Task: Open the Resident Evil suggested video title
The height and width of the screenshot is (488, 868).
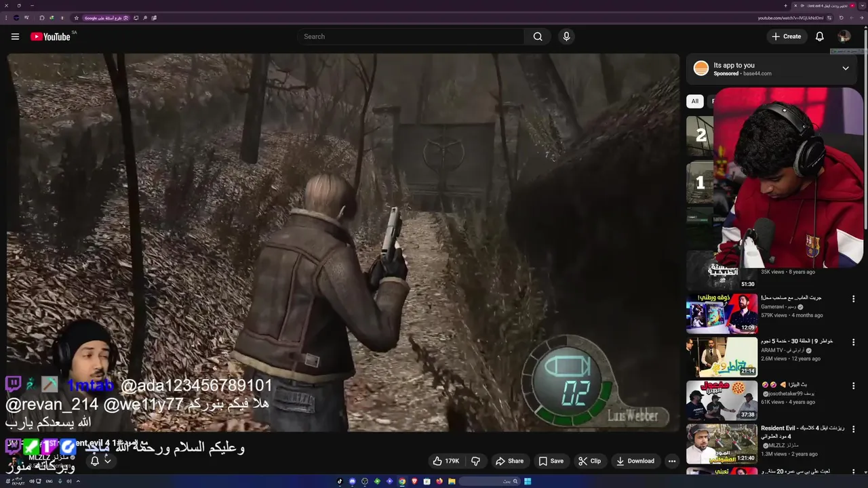Action: pyautogui.click(x=802, y=432)
